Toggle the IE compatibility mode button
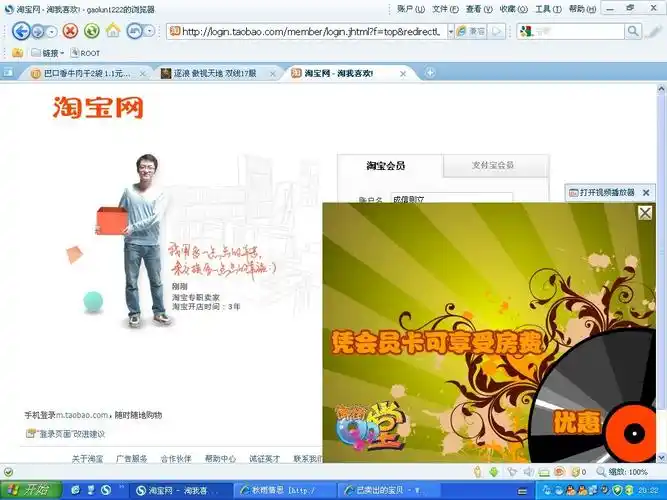The height and width of the screenshot is (500, 667). (x=470, y=31)
